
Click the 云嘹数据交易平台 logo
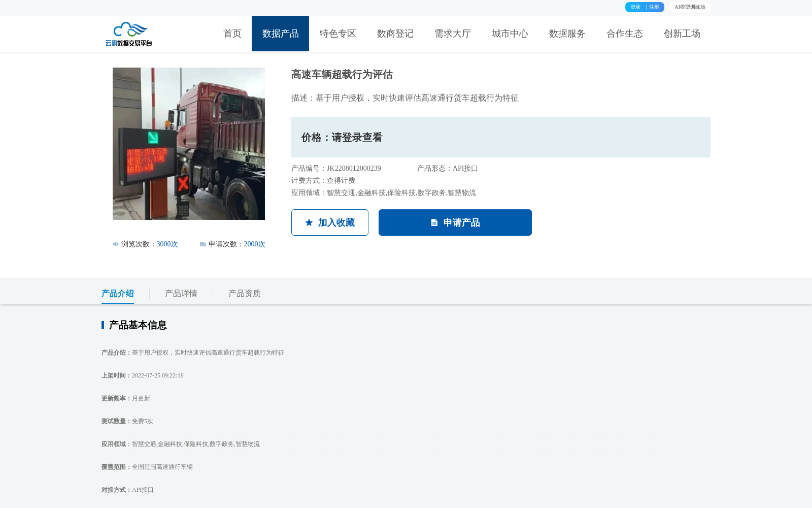tap(129, 34)
